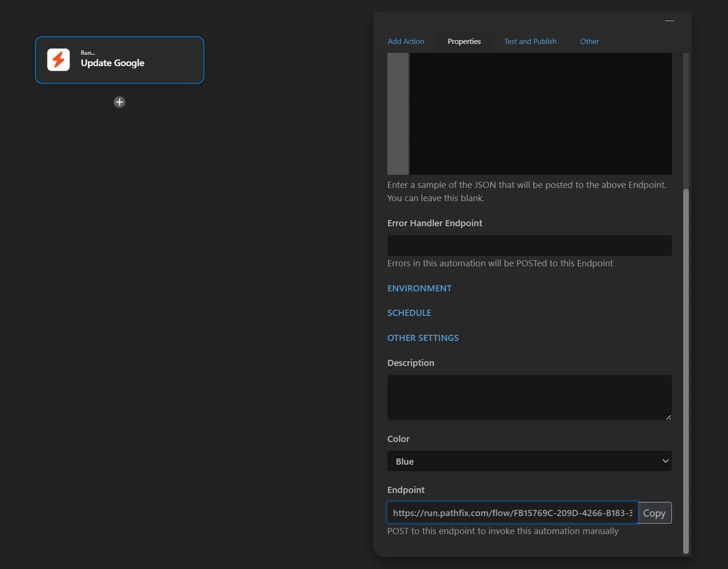Open the Test and Publish tab

(530, 42)
